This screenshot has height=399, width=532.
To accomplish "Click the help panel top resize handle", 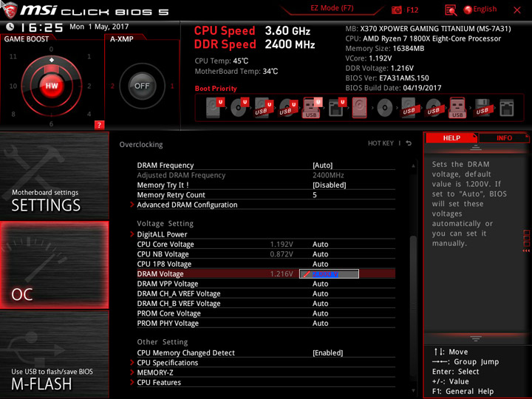I will [x=476, y=148].
